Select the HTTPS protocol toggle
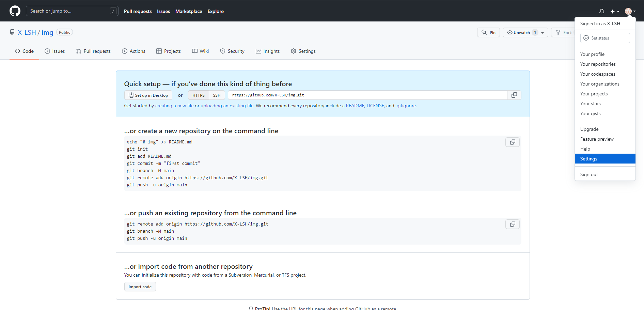 199,95
